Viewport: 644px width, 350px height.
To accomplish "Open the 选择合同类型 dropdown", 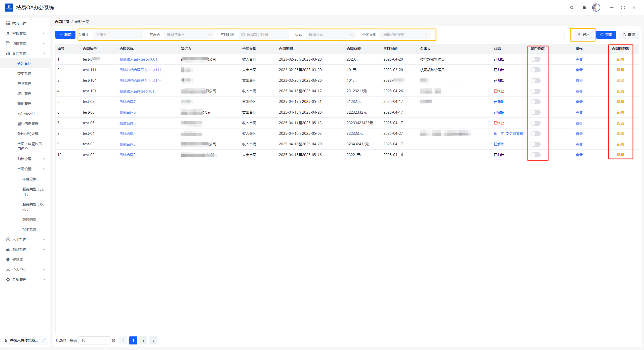I will point(405,35).
